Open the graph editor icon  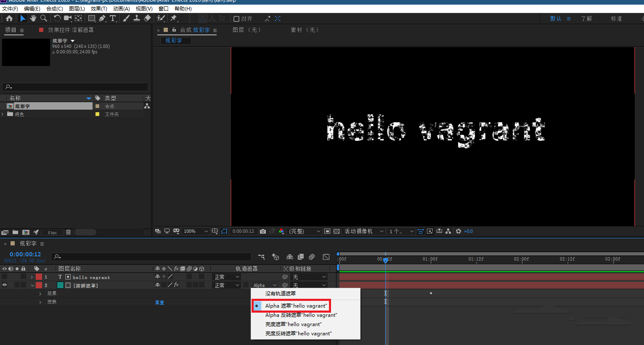(326, 257)
